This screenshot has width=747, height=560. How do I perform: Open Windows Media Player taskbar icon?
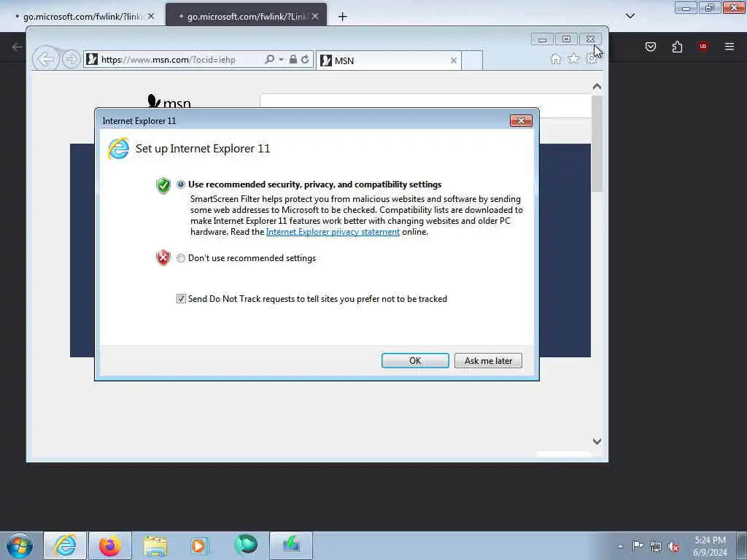click(199, 545)
